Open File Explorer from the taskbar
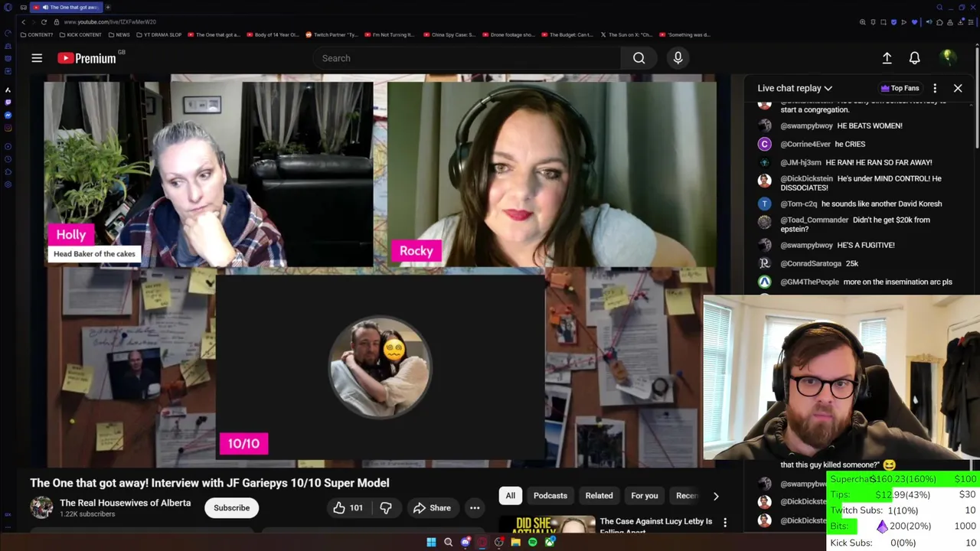Screen dimensions: 980x551 [x=515, y=543]
